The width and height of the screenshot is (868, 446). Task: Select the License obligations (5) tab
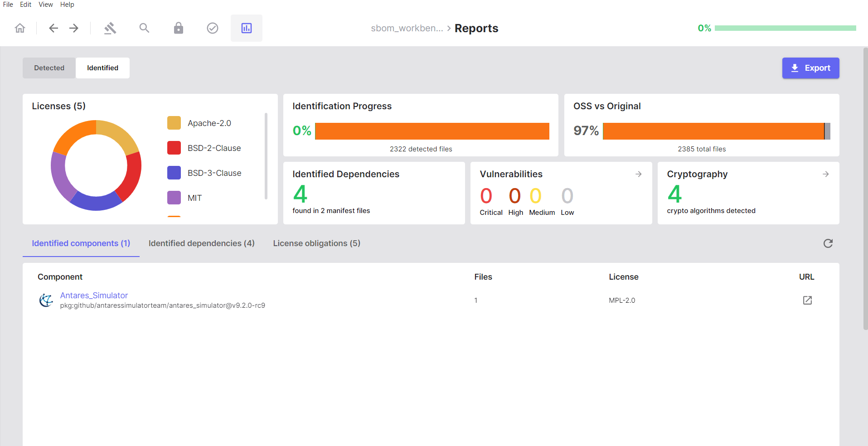click(x=317, y=243)
